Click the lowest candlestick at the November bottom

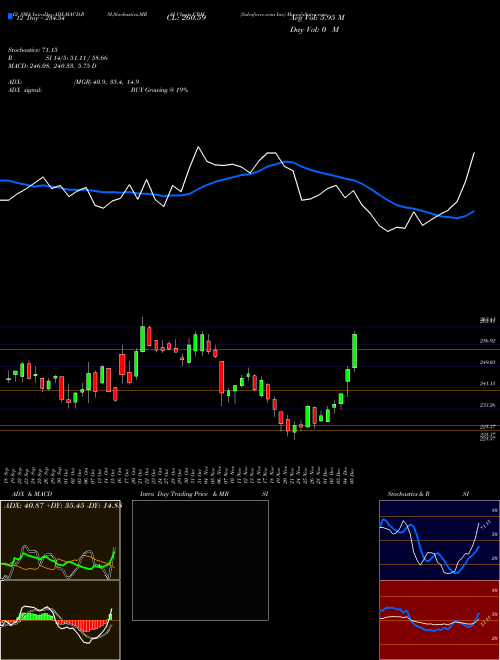(x=294, y=429)
